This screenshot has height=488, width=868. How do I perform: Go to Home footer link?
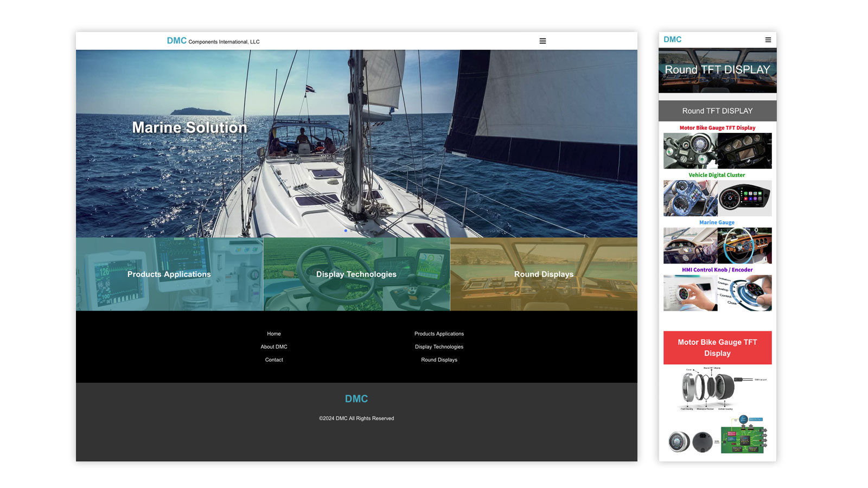[274, 334]
